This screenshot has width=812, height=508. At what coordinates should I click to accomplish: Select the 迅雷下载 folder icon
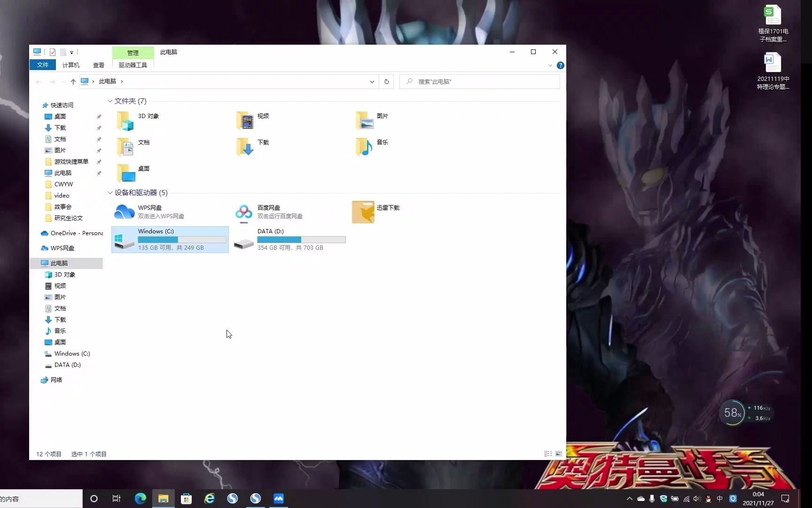point(363,212)
